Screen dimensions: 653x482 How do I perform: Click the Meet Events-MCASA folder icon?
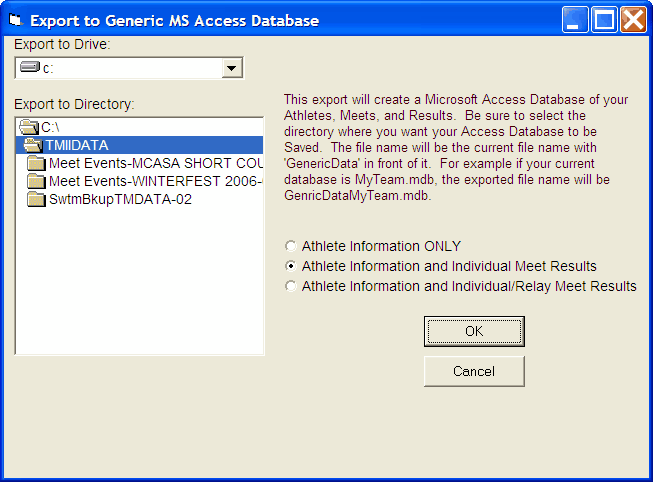pyautogui.click(x=37, y=163)
